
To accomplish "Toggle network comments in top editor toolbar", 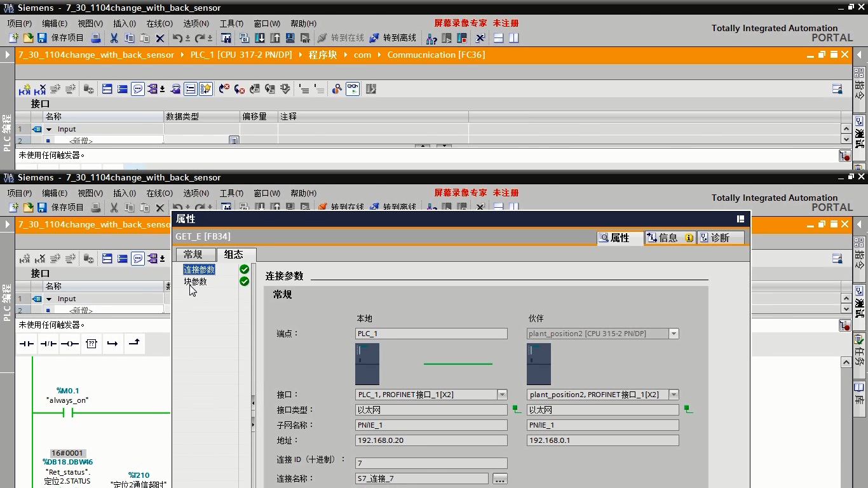I will point(138,89).
